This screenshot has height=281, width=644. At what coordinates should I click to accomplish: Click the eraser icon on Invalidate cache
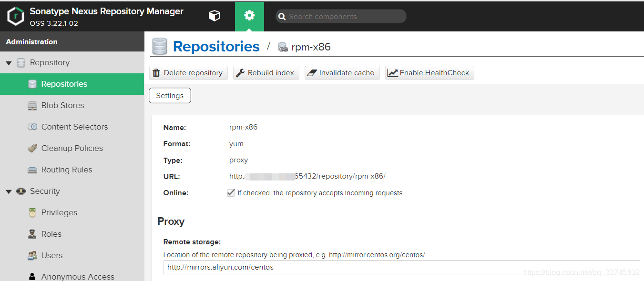312,73
